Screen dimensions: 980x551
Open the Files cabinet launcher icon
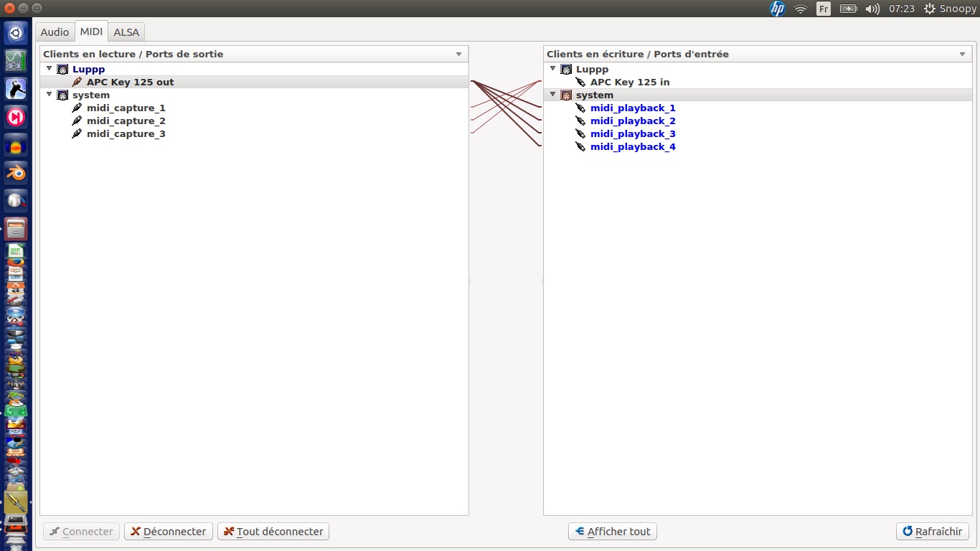(x=16, y=228)
